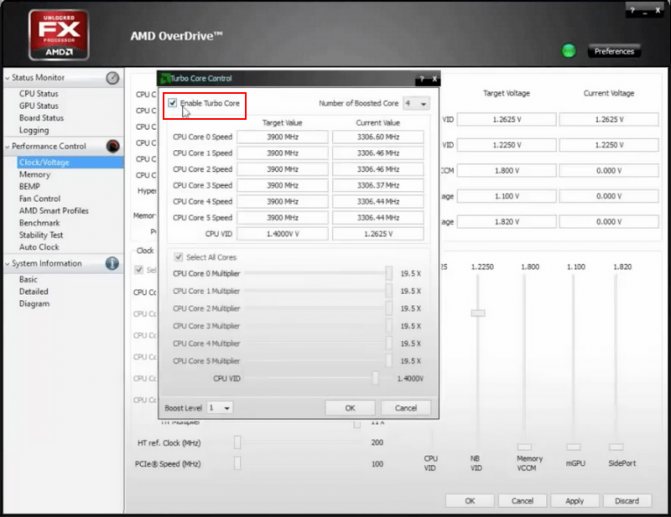Uncheck the Enable Turbo Core checkbox
Screen dimensions: 671x517
click(x=172, y=103)
